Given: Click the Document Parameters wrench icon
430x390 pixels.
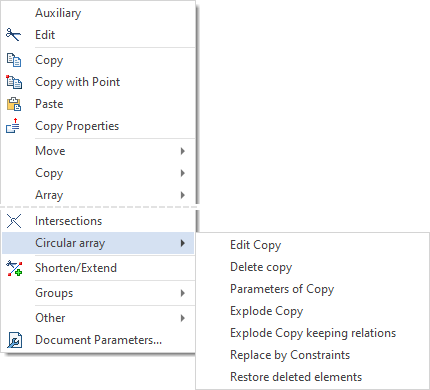Looking at the screenshot, I should 15,340.
